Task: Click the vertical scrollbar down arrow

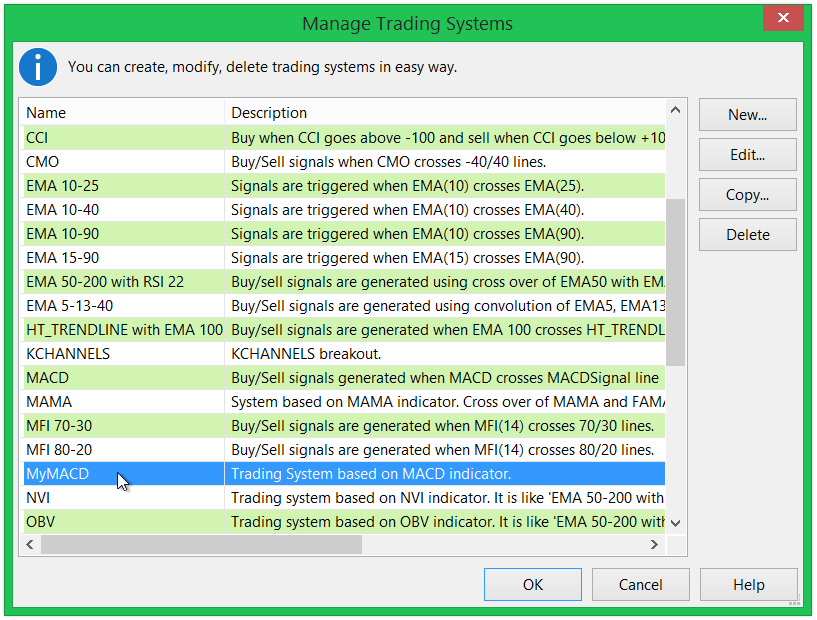Action: [x=675, y=522]
